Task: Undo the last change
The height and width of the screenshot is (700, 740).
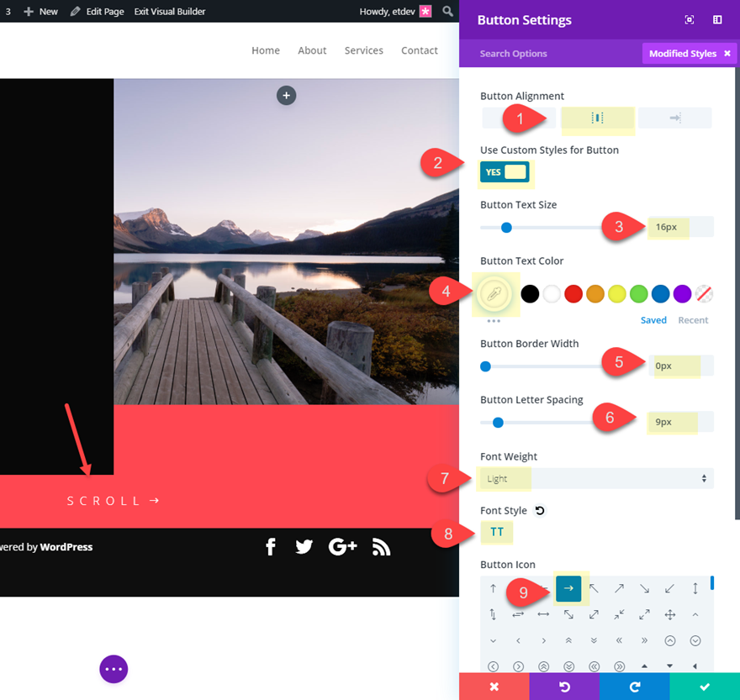Action: coord(564,687)
